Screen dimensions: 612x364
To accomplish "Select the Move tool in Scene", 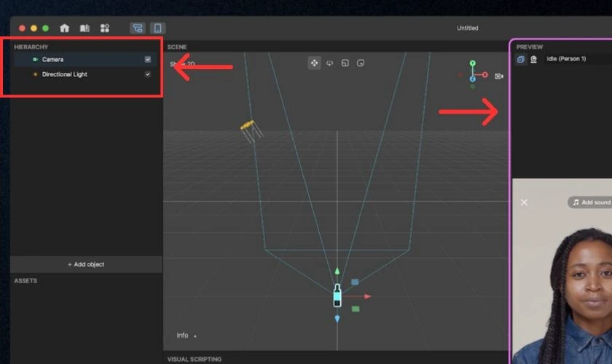I will (x=314, y=63).
